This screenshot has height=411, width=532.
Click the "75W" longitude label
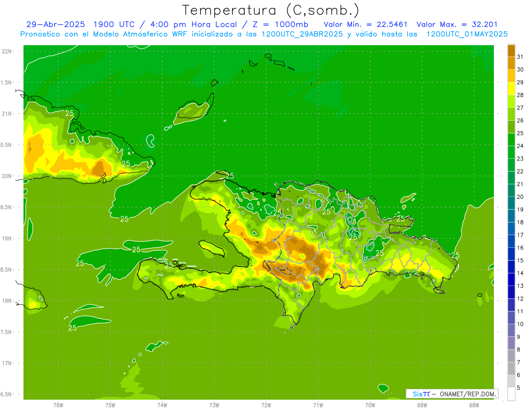click(x=110, y=405)
